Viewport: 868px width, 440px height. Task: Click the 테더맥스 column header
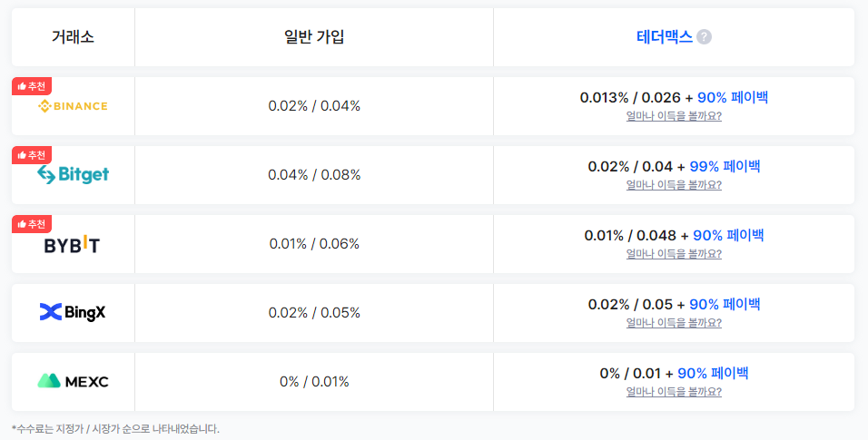tap(665, 37)
